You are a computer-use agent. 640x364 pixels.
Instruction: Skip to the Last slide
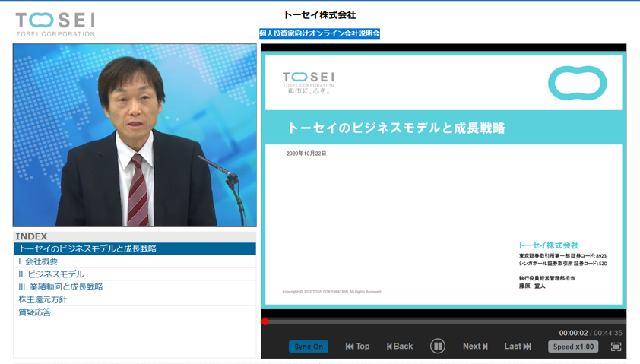(518, 347)
